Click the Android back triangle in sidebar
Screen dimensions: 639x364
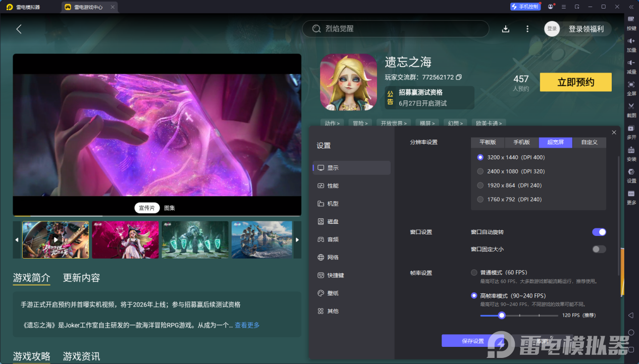(630, 315)
